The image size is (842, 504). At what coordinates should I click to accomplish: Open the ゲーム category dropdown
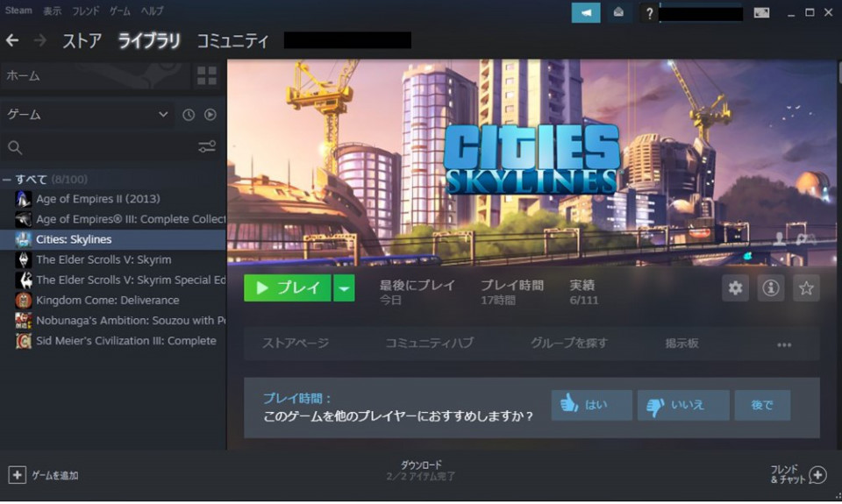click(x=87, y=114)
